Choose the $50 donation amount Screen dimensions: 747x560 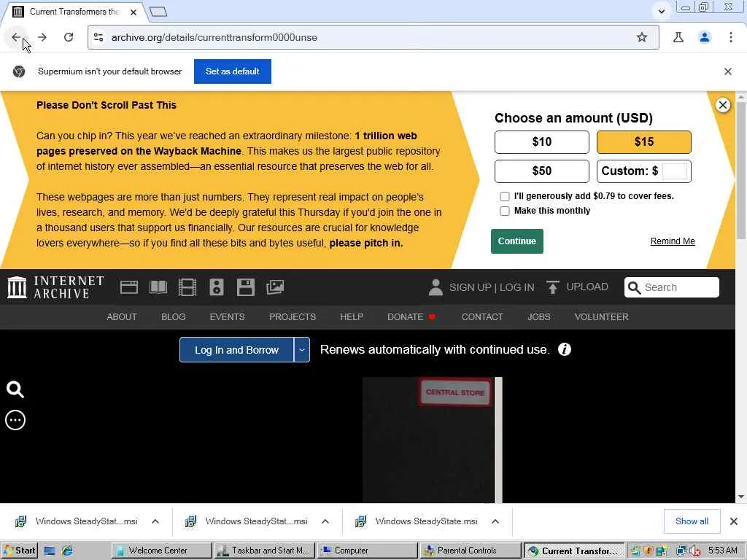pyautogui.click(x=542, y=171)
